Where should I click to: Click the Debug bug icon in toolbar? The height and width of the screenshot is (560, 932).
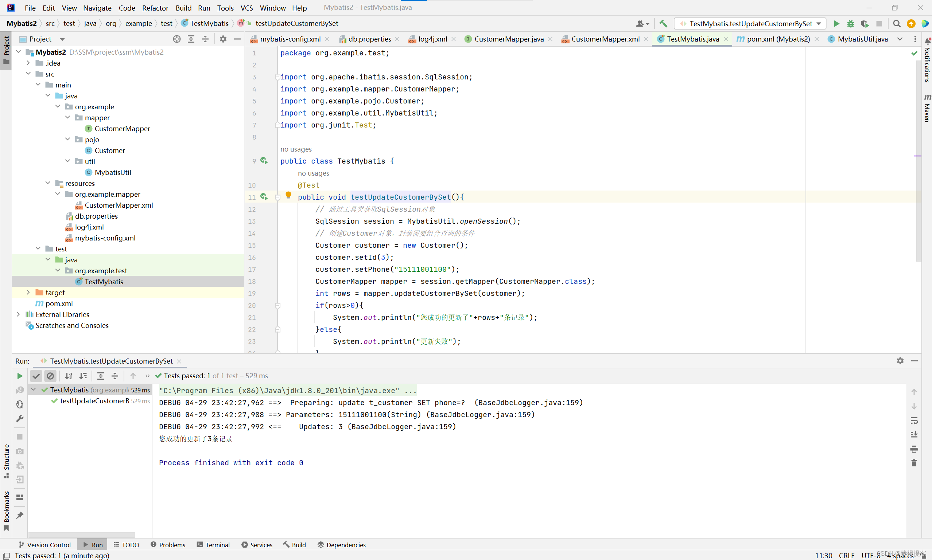[x=850, y=23]
